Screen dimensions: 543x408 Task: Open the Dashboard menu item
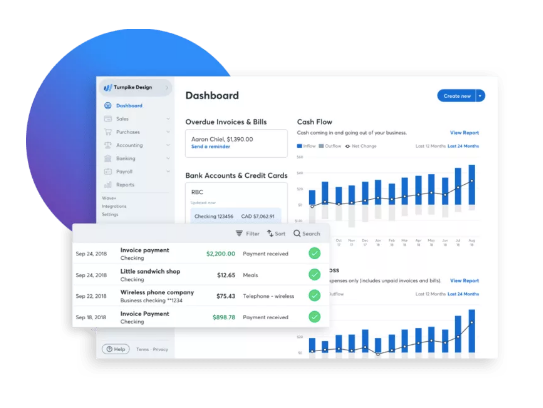(129, 106)
